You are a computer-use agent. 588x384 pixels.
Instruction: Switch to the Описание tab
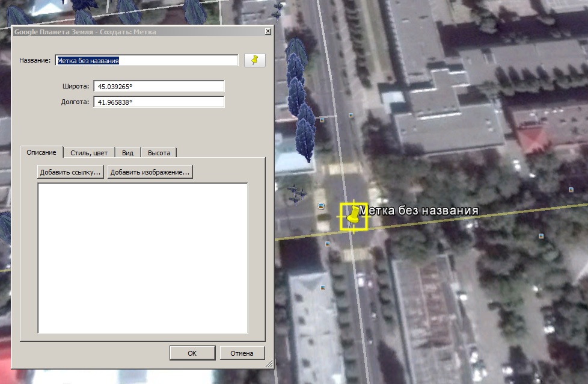pyautogui.click(x=41, y=152)
